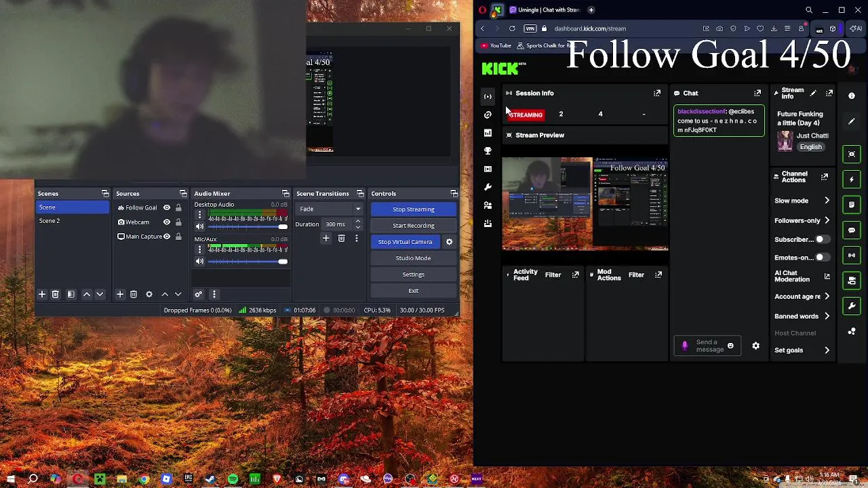The height and width of the screenshot is (488, 868).
Task: Edit Stream info with pencil icon
Action: click(813, 94)
